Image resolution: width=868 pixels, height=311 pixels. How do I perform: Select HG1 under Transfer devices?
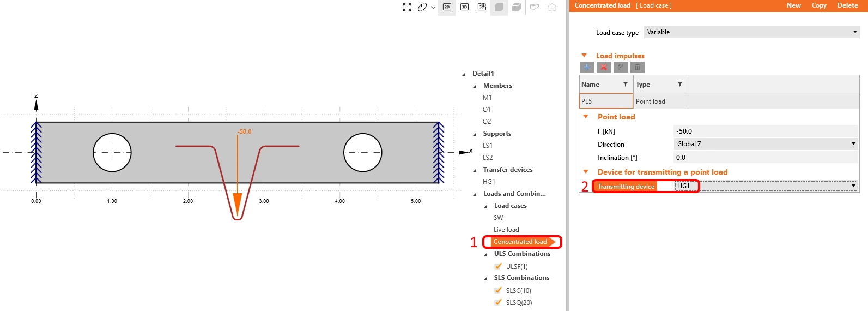click(x=489, y=182)
